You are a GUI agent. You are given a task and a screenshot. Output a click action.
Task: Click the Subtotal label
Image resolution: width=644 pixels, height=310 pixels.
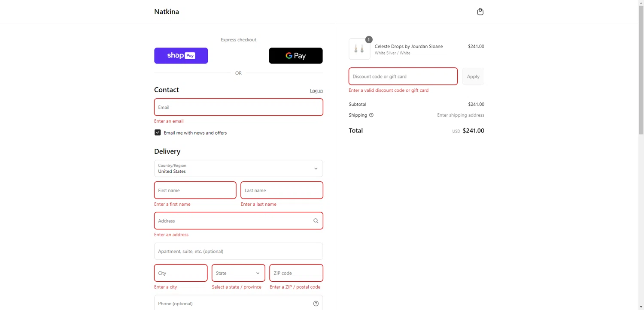[x=357, y=105]
